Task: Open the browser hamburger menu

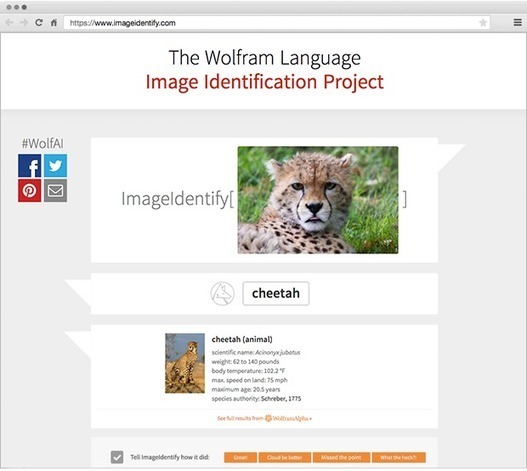Action: (x=518, y=22)
